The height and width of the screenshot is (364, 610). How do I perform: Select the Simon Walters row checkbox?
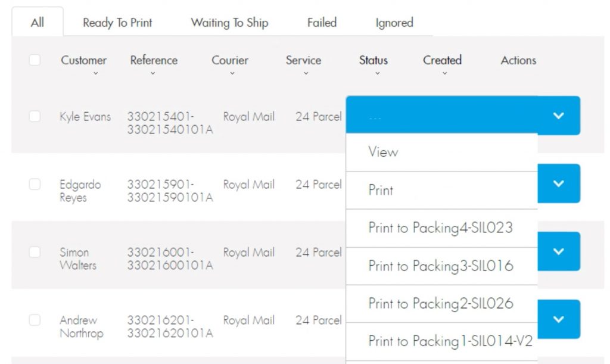[x=35, y=252]
